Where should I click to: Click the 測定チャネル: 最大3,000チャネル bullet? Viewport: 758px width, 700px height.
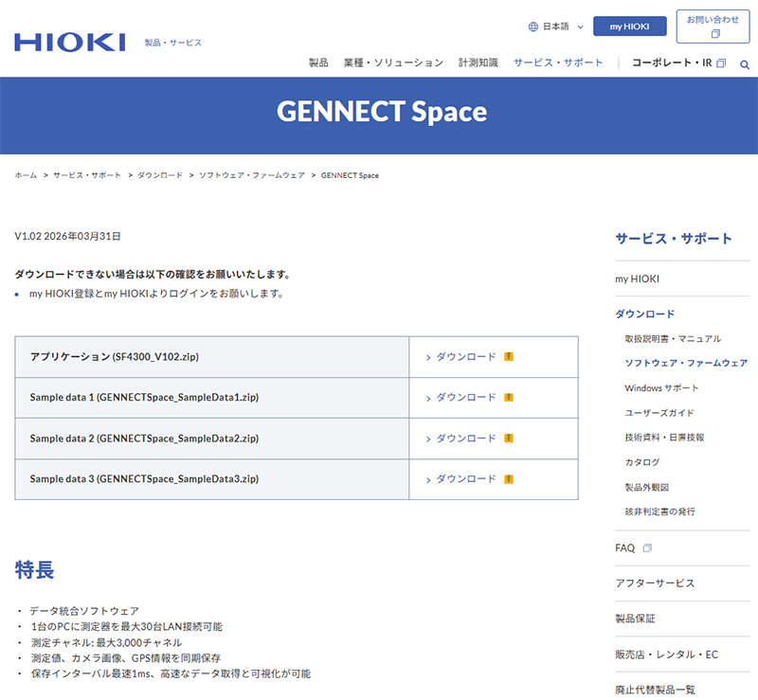click(x=106, y=642)
